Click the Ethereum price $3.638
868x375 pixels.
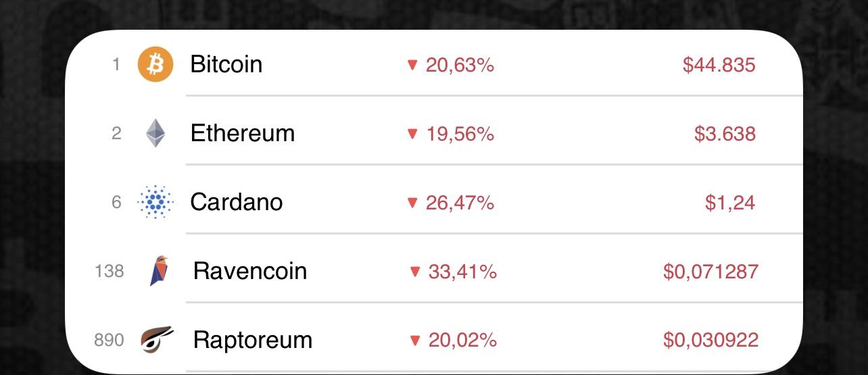point(725,134)
